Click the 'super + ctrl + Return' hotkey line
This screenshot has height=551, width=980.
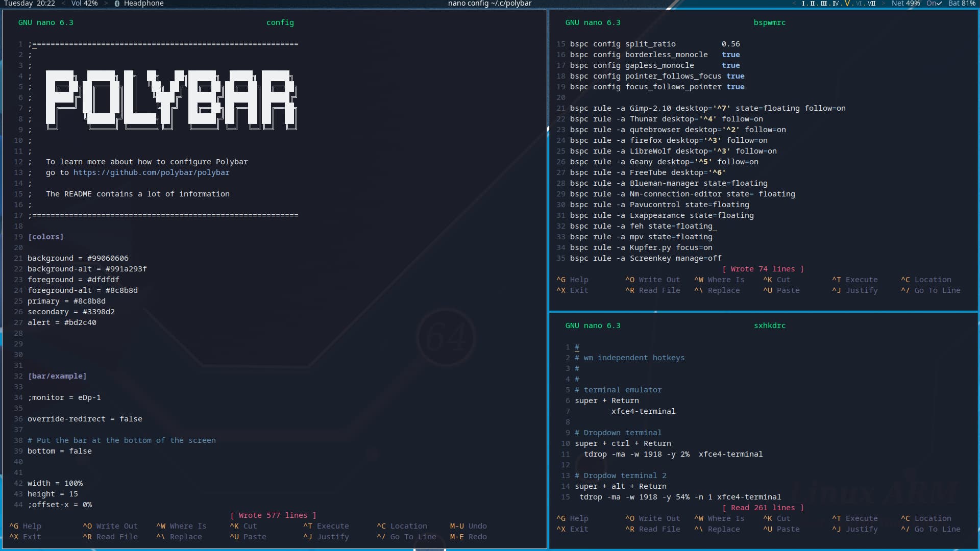pyautogui.click(x=623, y=443)
